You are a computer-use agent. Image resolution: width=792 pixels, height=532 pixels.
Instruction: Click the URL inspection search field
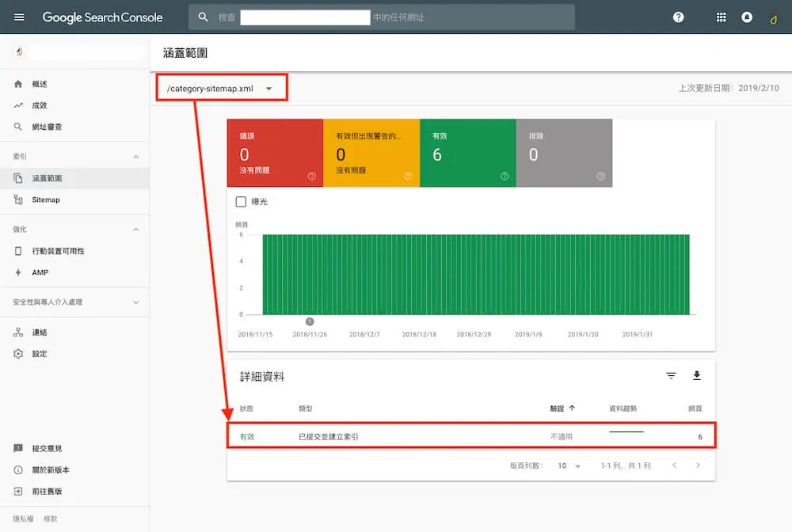(x=382, y=17)
